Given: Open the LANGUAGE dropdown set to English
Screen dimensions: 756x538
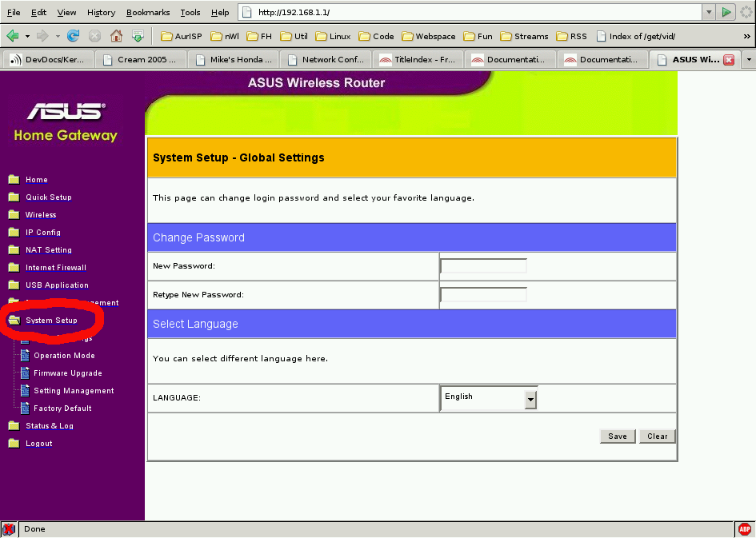Looking at the screenshot, I should click(489, 398).
